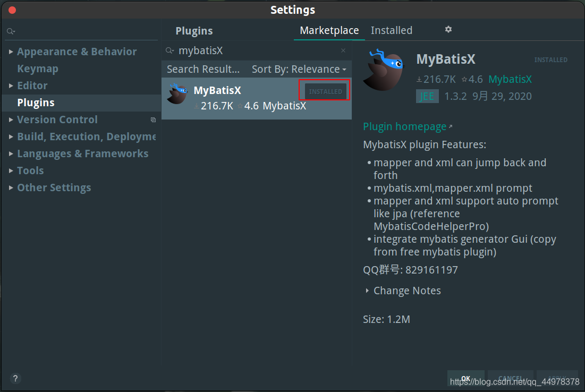Viewport: 585px width, 392px height.
Task: Click the copy icon beside Version Control
Action: click(x=153, y=120)
